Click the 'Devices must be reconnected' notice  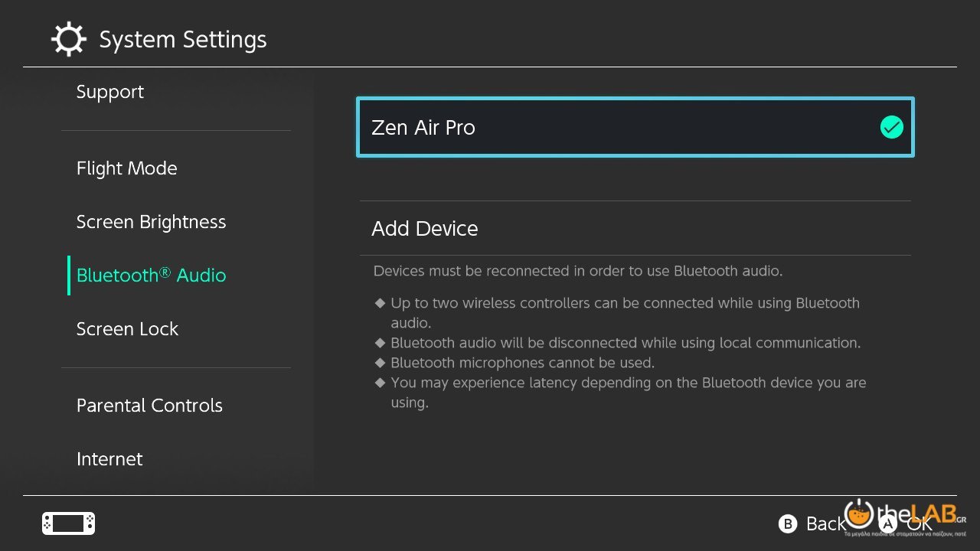pyautogui.click(x=577, y=271)
